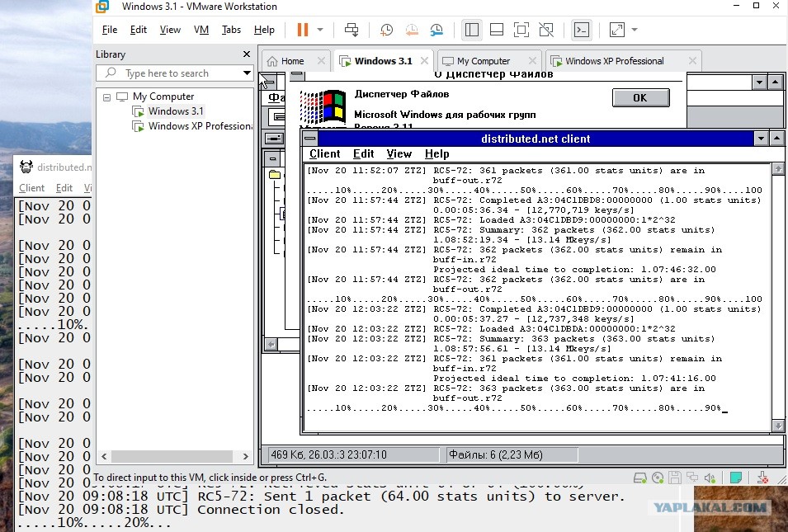Open VMware File menu
This screenshot has width=788, height=532.
[x=110, y=30]
